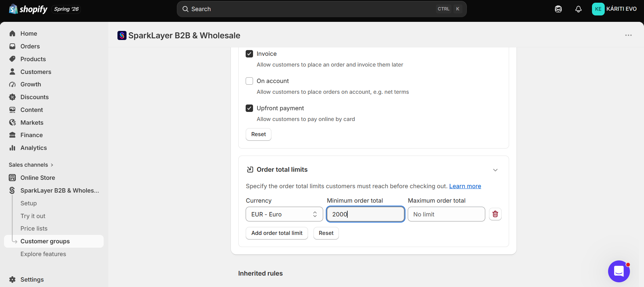
Task: Click the search magnifier icon
Action: (185, 9)
